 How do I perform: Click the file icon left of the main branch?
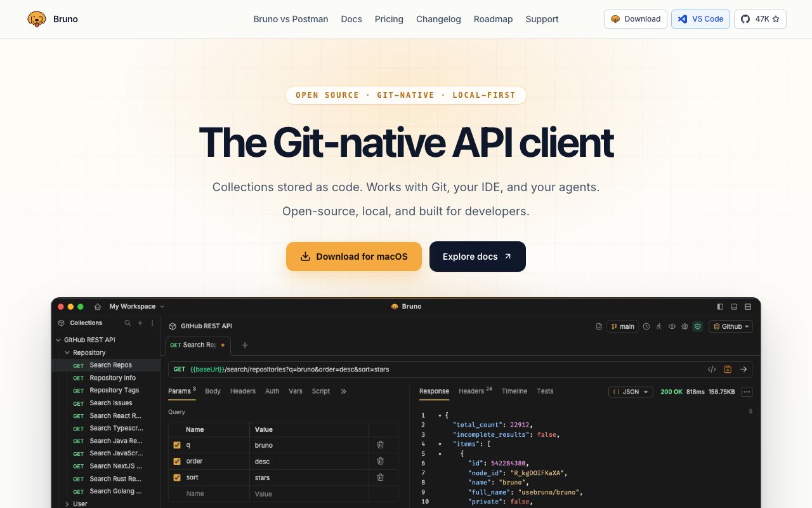(x=599, y=326)
